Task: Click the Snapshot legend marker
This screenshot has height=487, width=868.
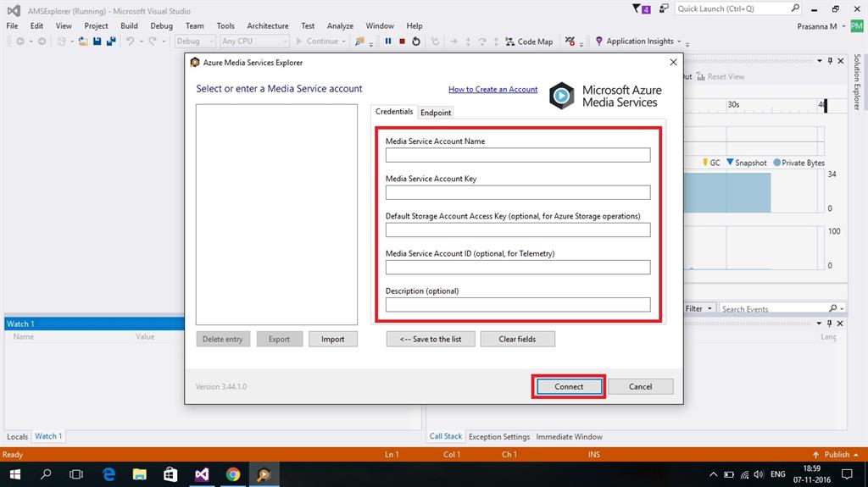Action: pyautogui.click(x=730, y=162)
